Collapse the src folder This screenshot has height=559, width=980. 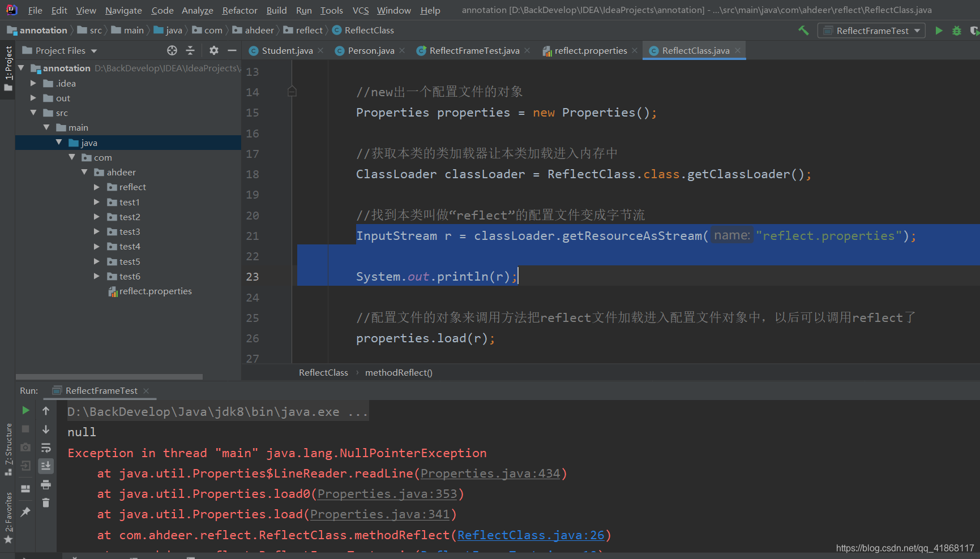(x=33, y=113)
